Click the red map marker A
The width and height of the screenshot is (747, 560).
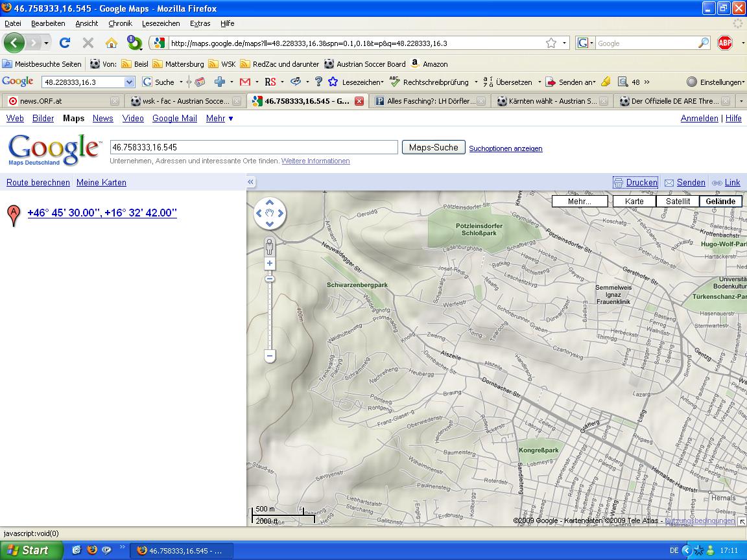[14, 215]
